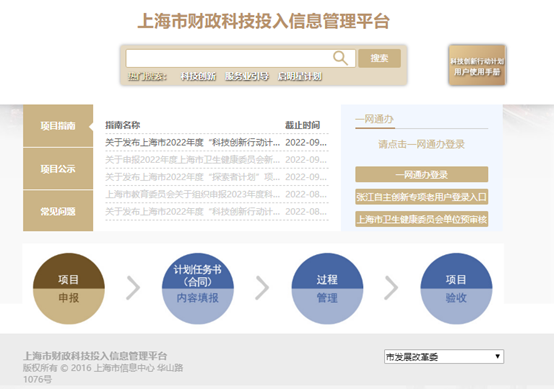Click the hot search link 服务业引导

point(247,76)
